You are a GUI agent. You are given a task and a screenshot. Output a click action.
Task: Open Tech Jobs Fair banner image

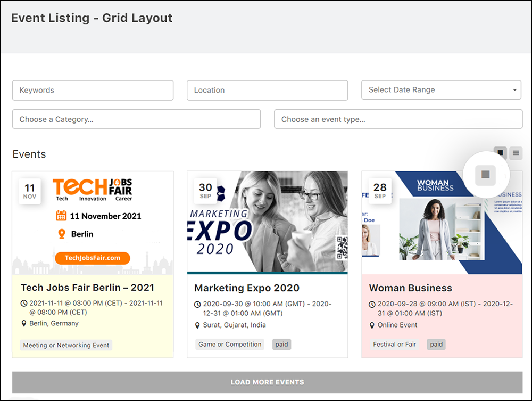(x=93, y=223)
